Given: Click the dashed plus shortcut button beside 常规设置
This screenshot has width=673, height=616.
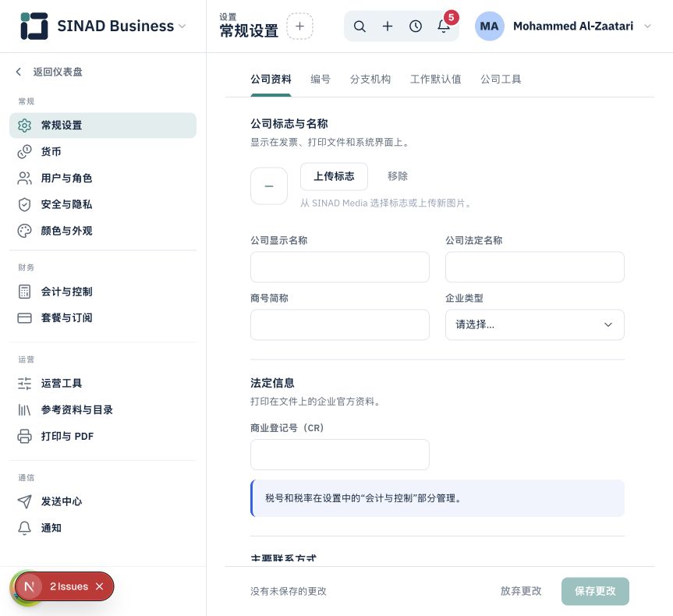Looking at the screenshot, I should coord(299,27).
